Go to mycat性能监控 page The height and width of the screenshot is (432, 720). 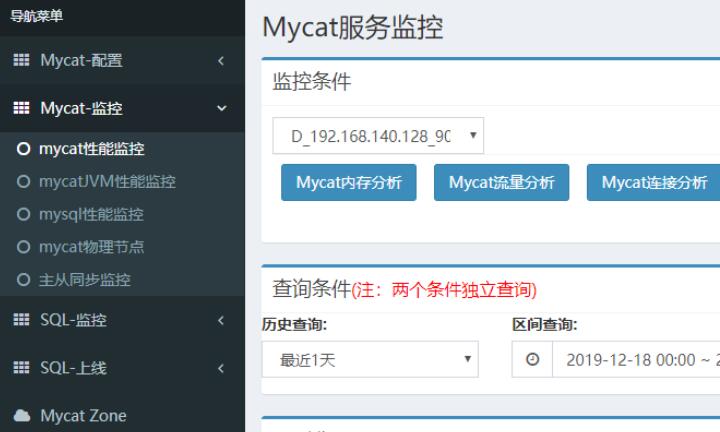click(x=92, y=149)
